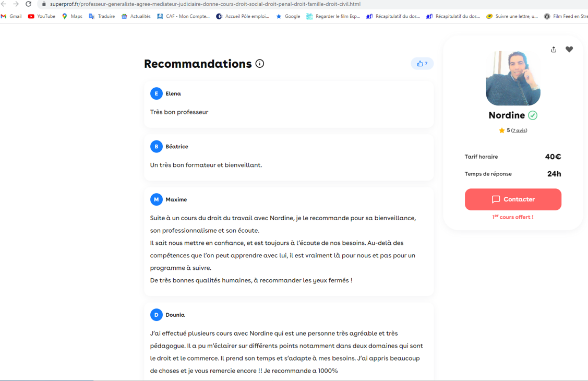This screenshot has width=588, height=381.
Task: Add Nordine to favorites with heart icon
Action: point(569,50)
